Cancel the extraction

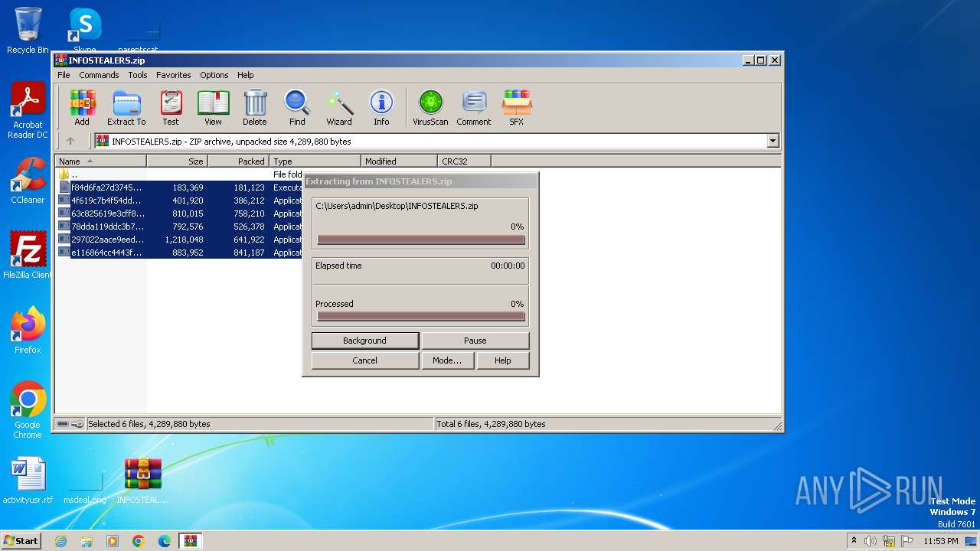[365, 360]
